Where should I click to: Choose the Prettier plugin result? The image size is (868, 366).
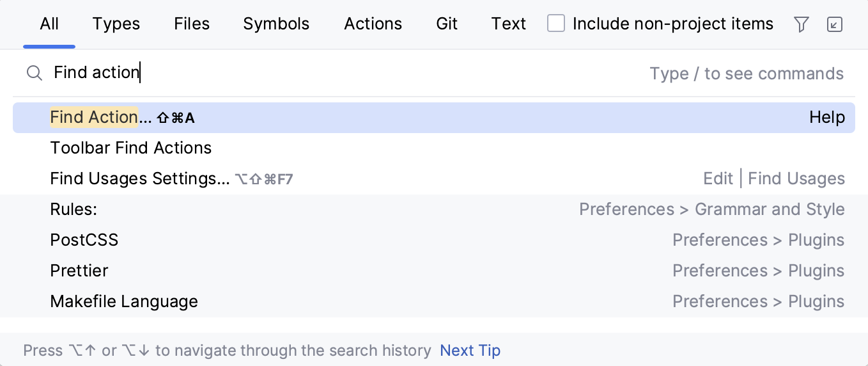tap(79, 271)
